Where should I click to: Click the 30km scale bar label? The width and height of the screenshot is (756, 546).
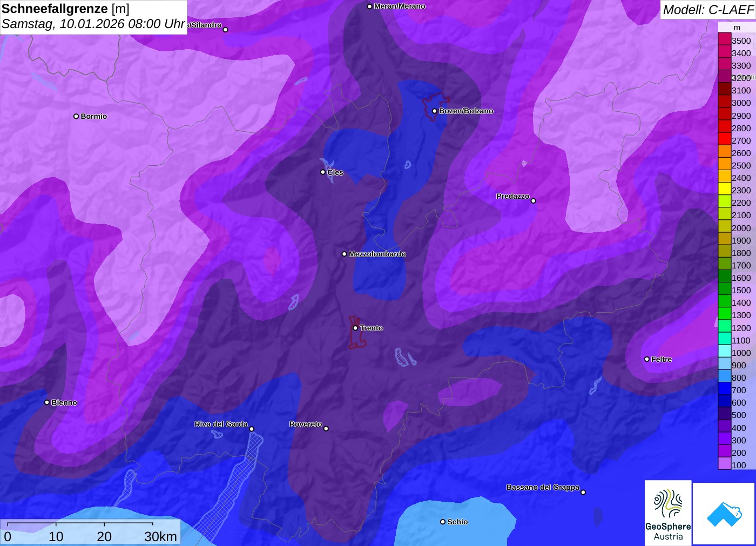(160, 536)
